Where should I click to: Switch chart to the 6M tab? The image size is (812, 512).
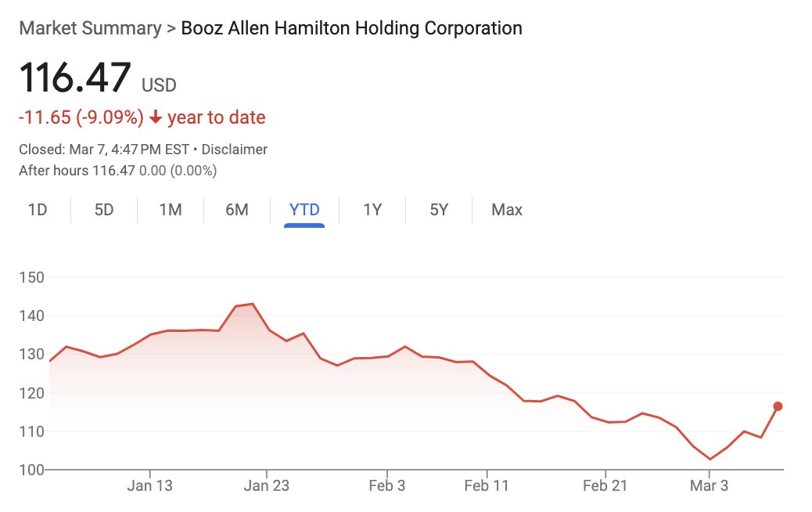coord(237,210)
